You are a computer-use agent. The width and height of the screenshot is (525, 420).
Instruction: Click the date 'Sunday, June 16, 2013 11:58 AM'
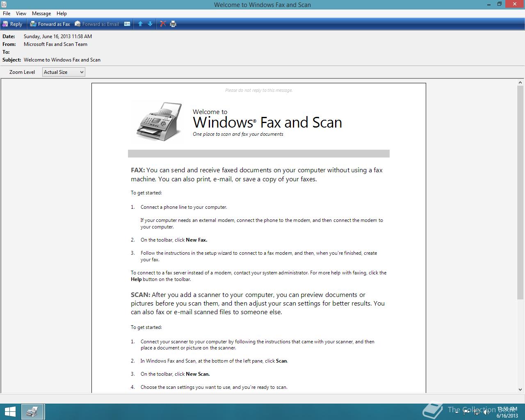tap(58, 37)
